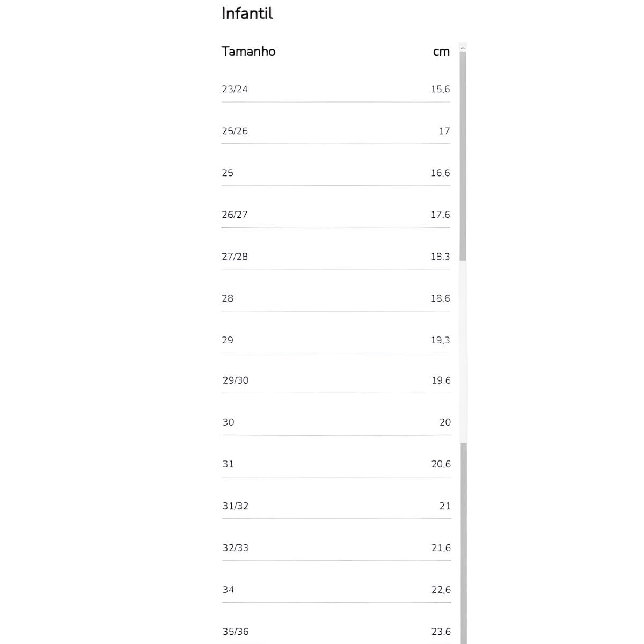Screen dimensions: 644x644
Task: Click the 18,6 measurement value
Action: (x=440, y=298)
